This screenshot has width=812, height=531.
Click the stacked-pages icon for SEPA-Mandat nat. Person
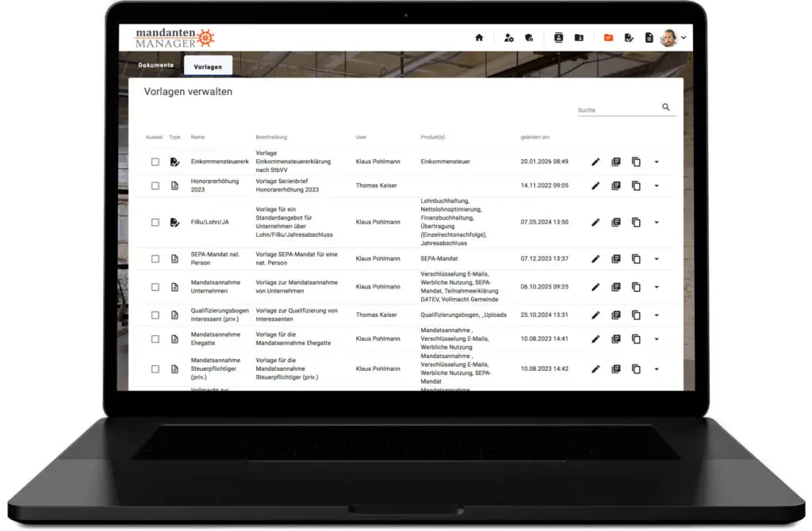(615, 259)
